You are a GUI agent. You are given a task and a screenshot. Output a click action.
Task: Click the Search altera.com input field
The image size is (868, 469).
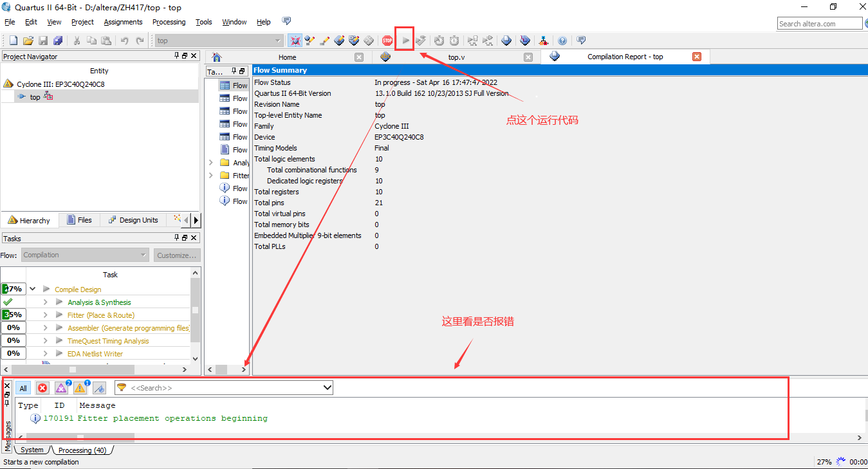[x=819, y=23]
